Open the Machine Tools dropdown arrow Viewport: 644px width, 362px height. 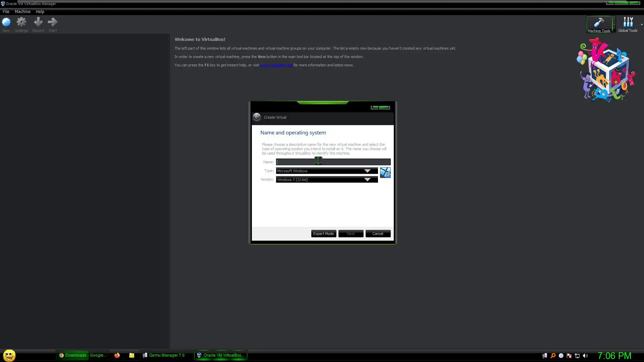tap(614, 24)
